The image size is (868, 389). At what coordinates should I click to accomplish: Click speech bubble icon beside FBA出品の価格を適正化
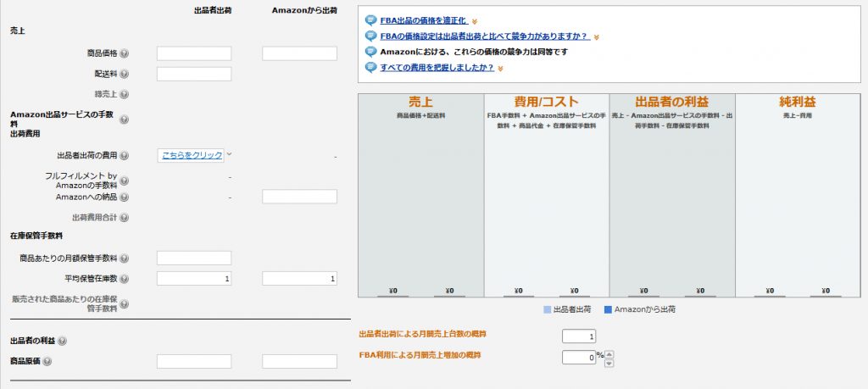[371, 21]
